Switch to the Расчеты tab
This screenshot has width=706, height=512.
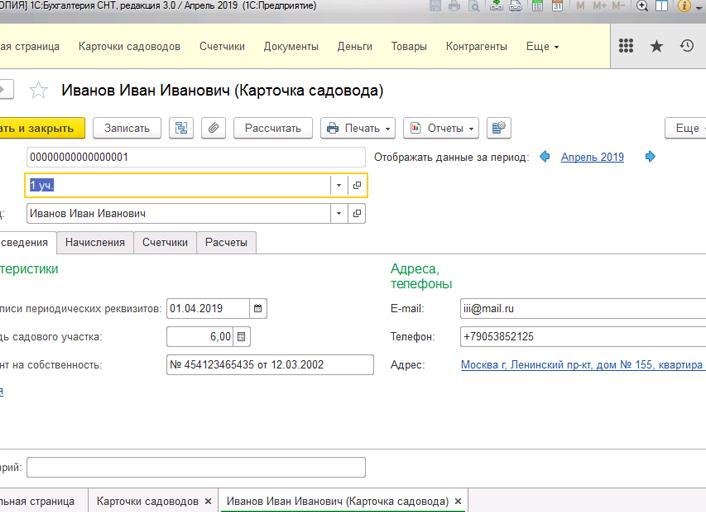point(226,242)
